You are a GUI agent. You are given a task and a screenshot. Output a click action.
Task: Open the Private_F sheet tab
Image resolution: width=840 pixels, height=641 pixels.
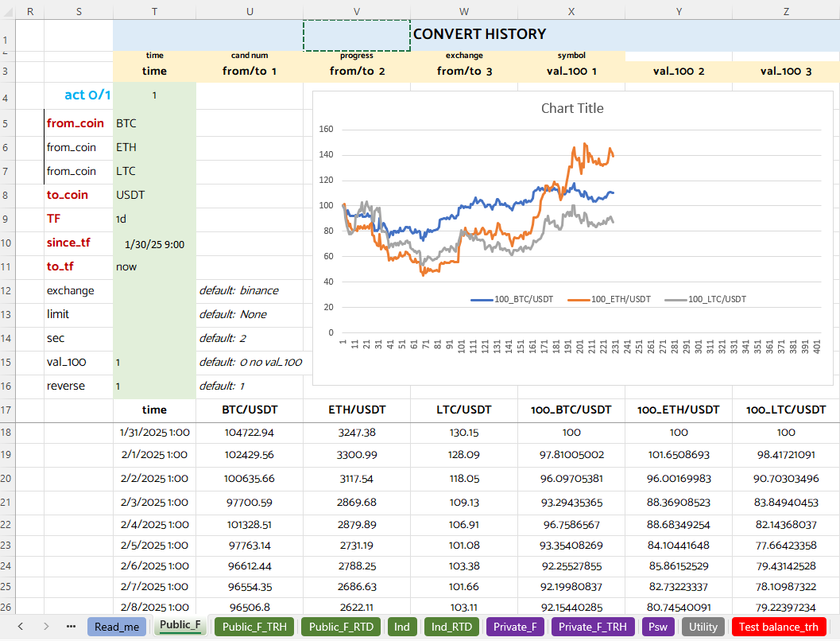click(515, 627)
